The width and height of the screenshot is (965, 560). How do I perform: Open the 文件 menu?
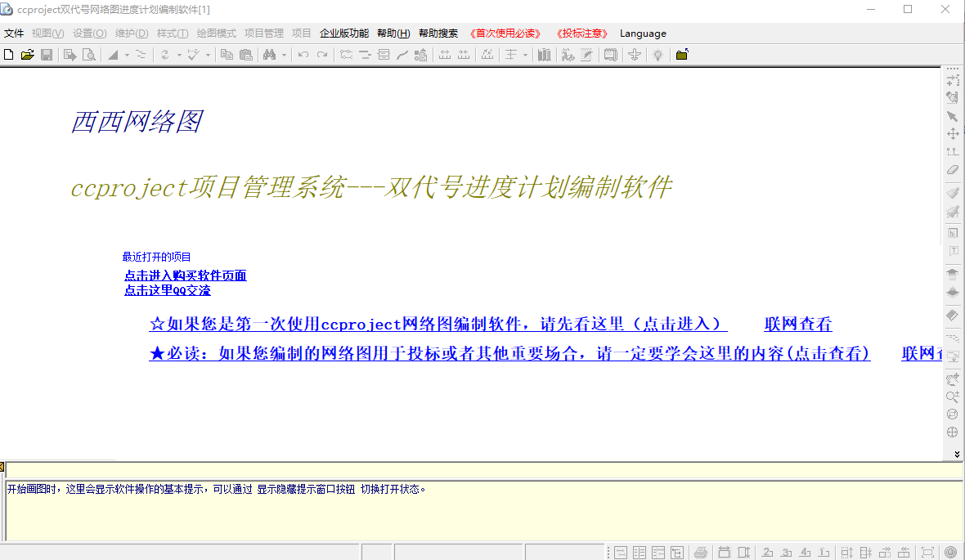(14, 34)
